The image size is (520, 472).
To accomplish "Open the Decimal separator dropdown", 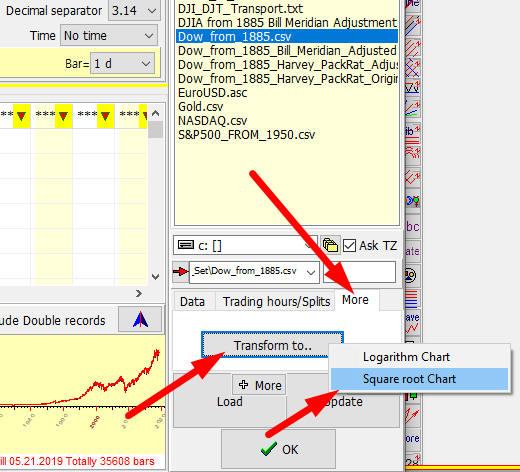I will tap(134, 10).
